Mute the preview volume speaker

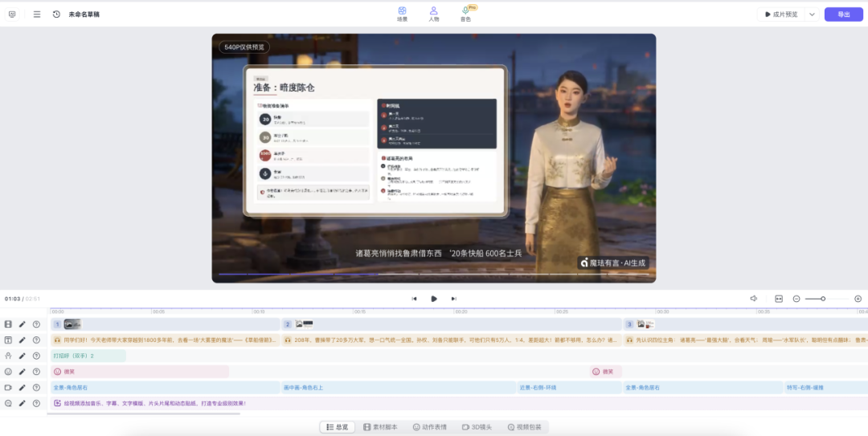pyautogui.click(x=753, y=299)
